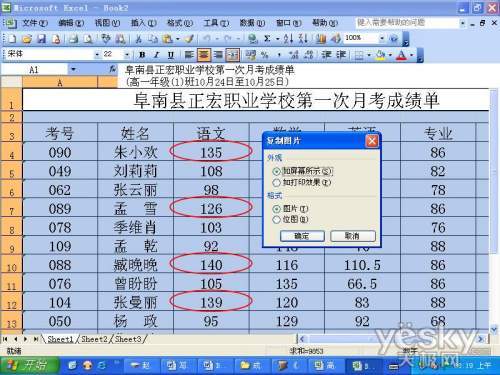The height and width of the screenshot is (375, 500).
Task: Open the Paste options dropdown arrow
Action: [x=177, y=39]
